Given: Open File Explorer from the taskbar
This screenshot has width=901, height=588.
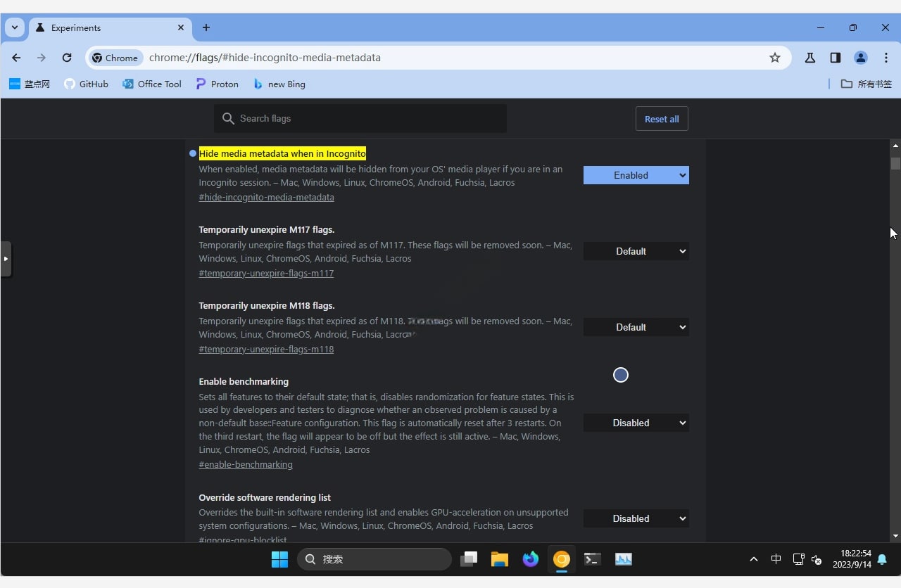Looking at the screenshot, I should coord(499,559).
